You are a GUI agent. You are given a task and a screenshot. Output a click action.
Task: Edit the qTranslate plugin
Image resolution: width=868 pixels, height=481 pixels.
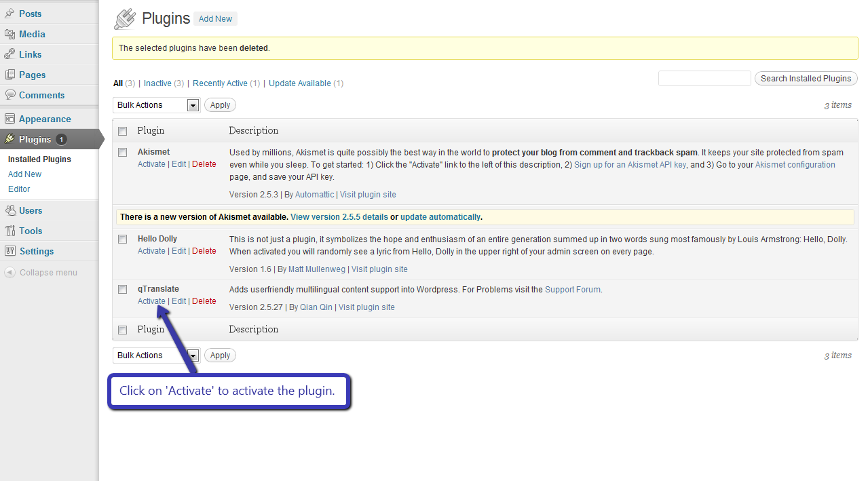[178, 301]
